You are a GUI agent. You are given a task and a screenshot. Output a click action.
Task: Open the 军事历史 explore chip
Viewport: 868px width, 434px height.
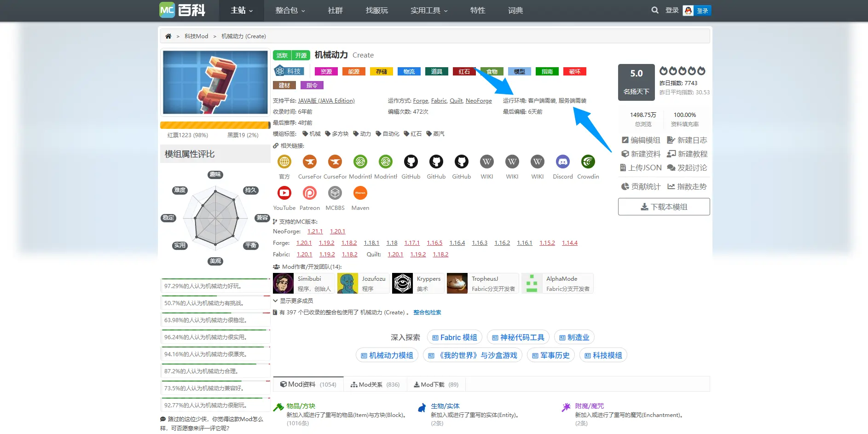[551, 355]
